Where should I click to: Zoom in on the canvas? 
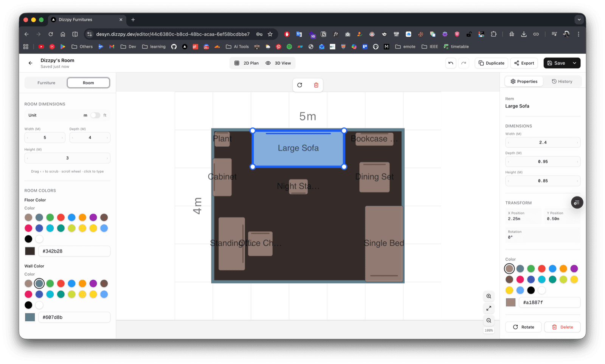pos(489,296)
